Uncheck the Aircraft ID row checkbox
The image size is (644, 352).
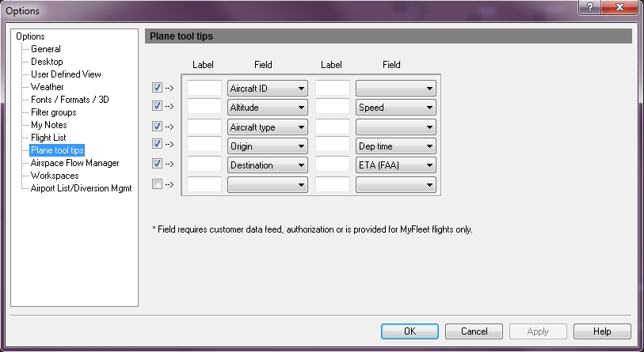click(157, 87)
